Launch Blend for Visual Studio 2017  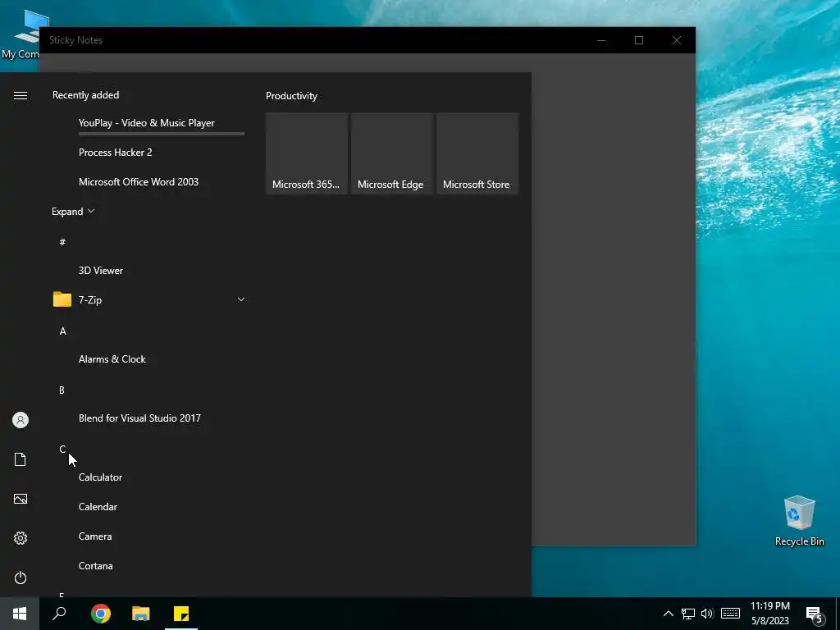pyautogui.click(x=139, y=418)
